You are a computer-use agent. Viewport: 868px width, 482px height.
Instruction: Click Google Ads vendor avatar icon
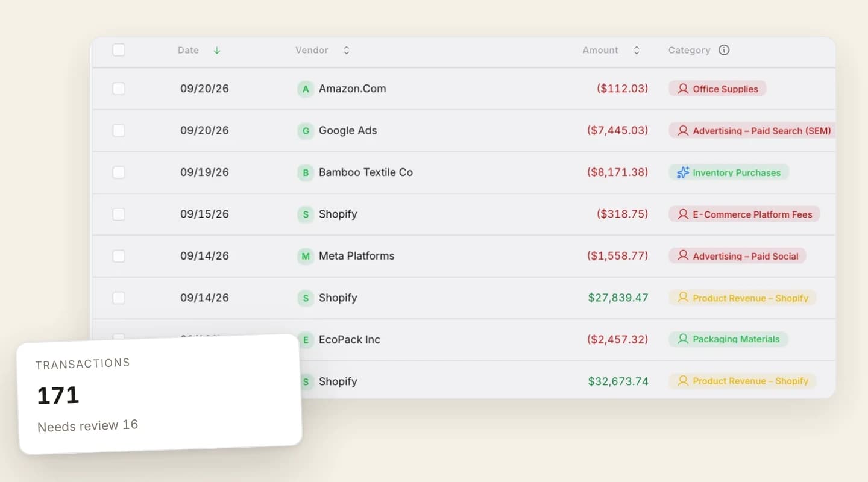click(306, 131)
